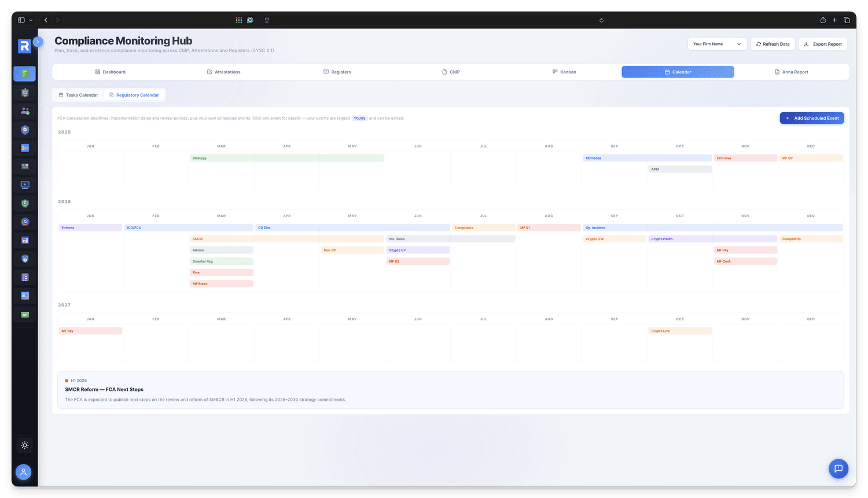Viewport: 868px width, 498px height.
Task: Click the Export Report button
Action: tap(823, 44)
